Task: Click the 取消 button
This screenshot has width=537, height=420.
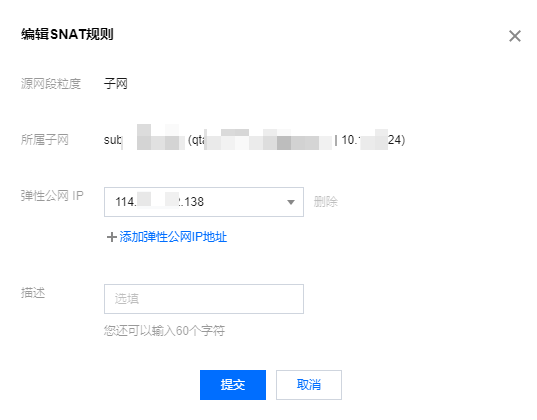Action: (309, 385)
